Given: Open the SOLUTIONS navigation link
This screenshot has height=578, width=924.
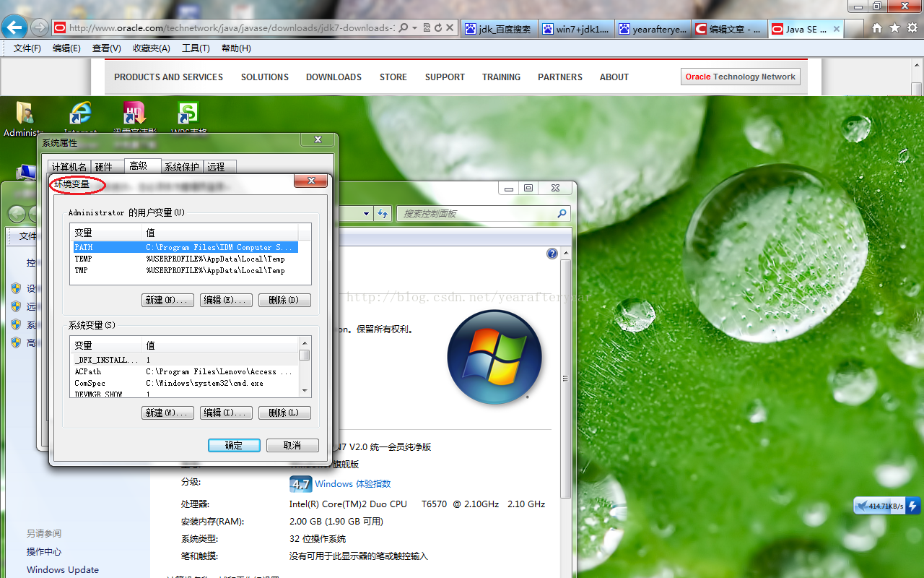Looking at the screenshot, I should [265, 77].
